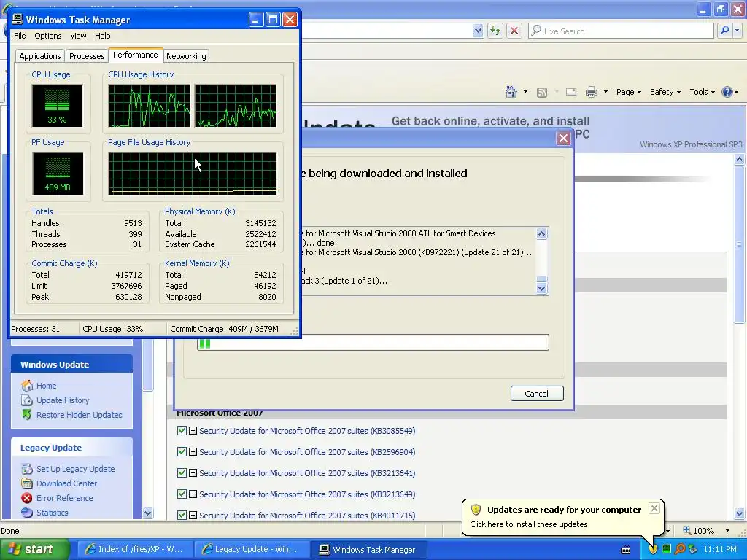Click the page scrollbar down arrow

click(x=740, y=513)
